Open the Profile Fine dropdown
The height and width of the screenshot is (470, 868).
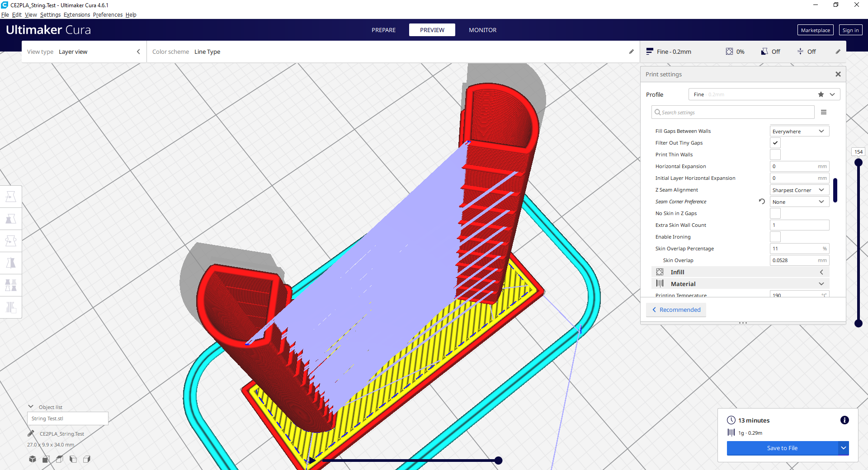coord(764,94)
